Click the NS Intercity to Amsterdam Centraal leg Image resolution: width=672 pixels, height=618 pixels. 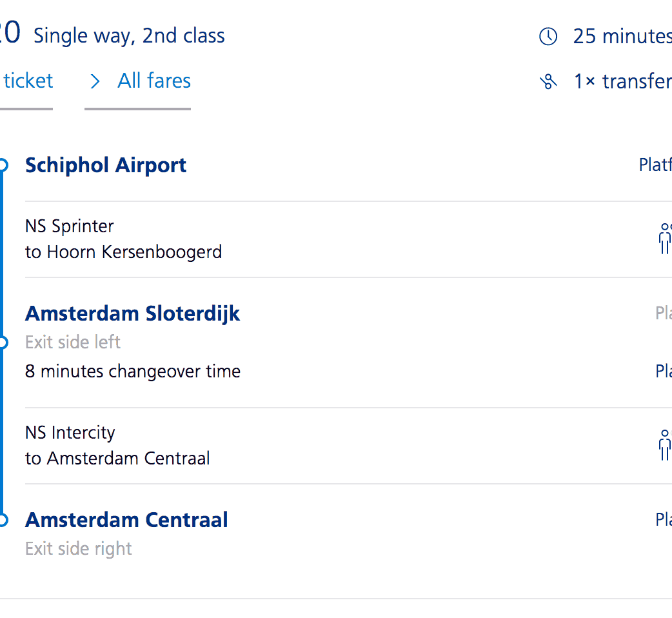tap(117, 446)
